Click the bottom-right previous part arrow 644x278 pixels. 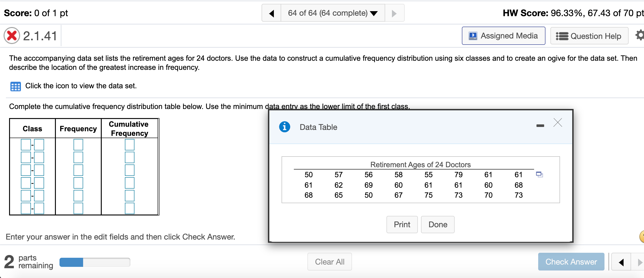pos(621,262)
